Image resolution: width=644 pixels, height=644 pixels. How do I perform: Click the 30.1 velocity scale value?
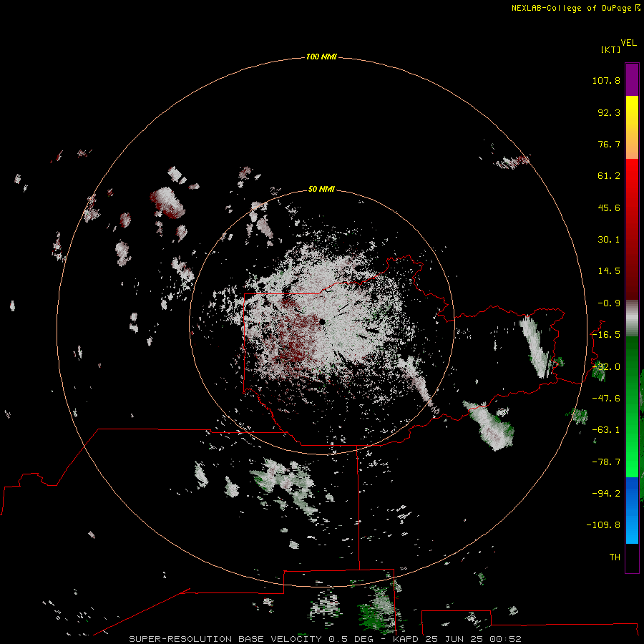609,240
